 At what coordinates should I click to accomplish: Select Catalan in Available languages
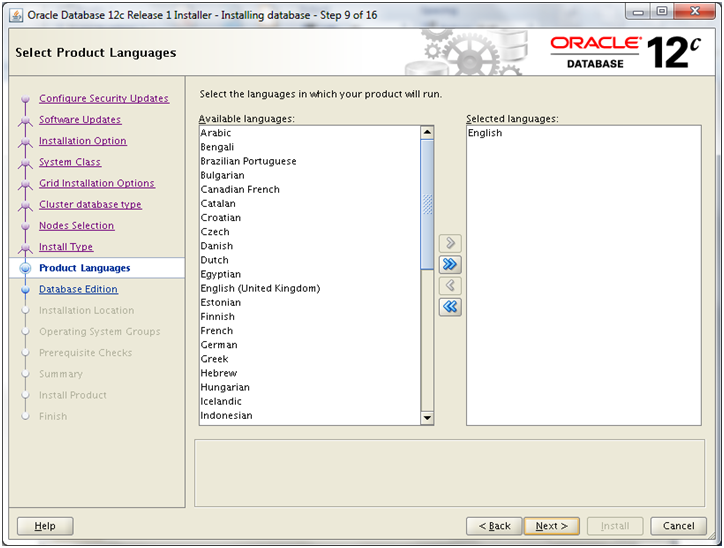pyautogui.click(x=310, y=204)
